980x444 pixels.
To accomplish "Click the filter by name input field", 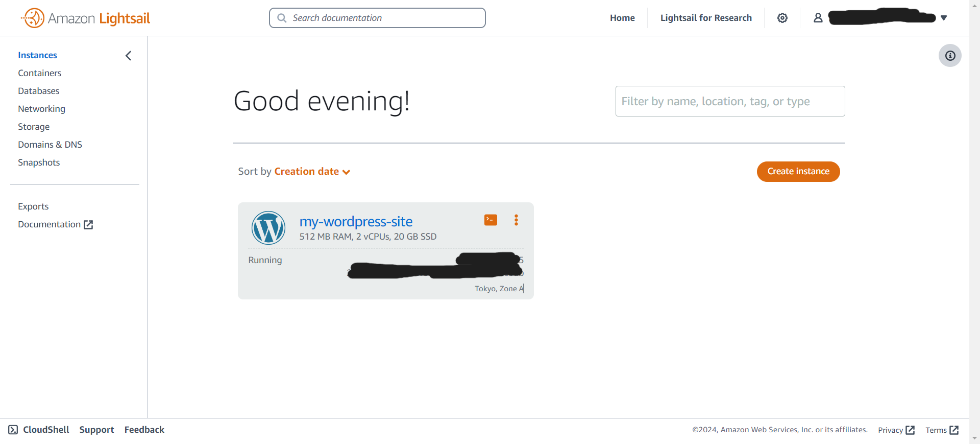I will coord(730,101).
